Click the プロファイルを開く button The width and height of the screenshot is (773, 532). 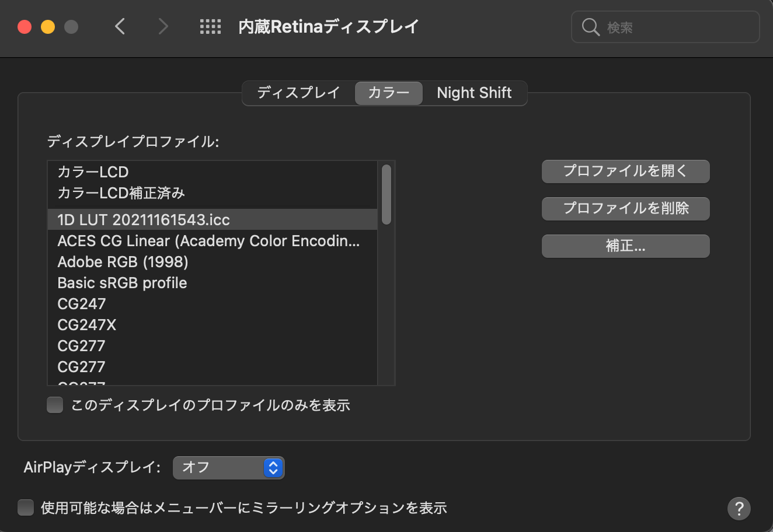point(625,171)
